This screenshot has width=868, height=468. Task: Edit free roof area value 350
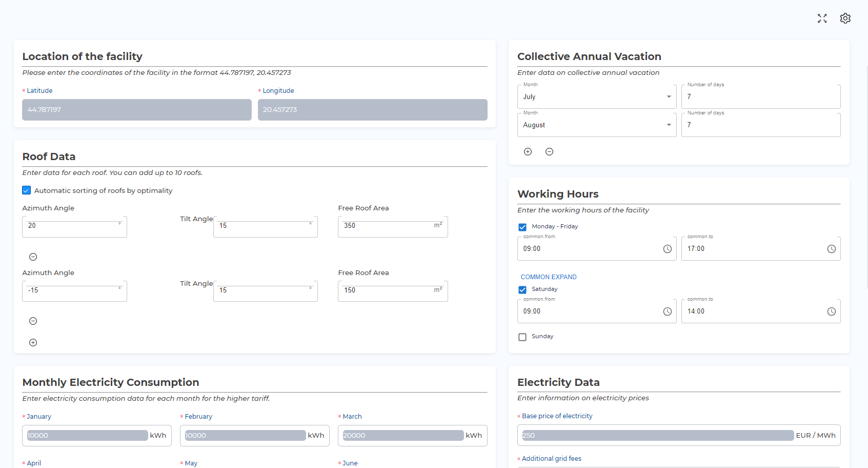[x=393, y=226]
